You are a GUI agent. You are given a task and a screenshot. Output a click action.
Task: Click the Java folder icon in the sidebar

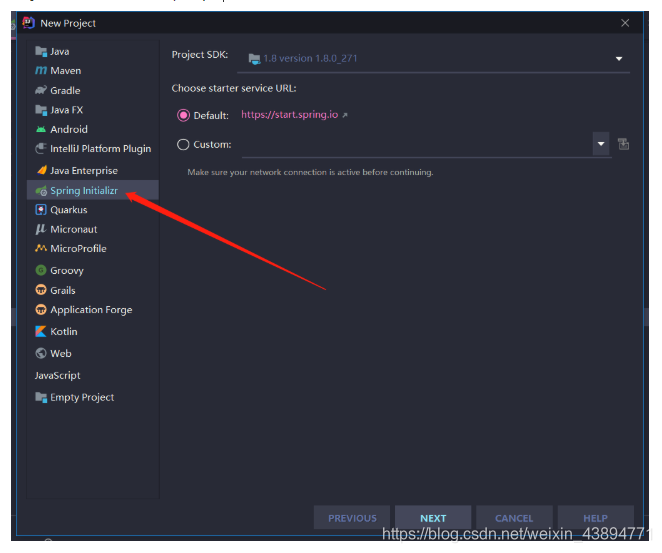[x=41, y=52]
